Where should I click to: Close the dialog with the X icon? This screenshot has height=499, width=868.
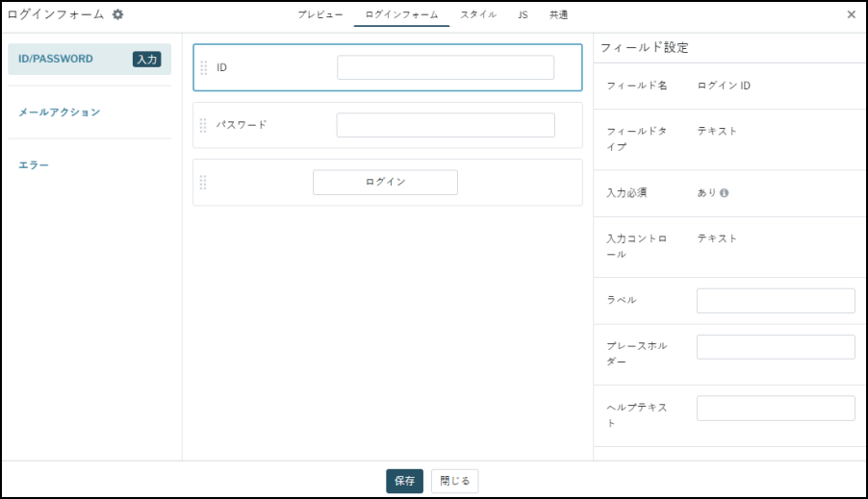pyautogui.click(x=852, y=14)
